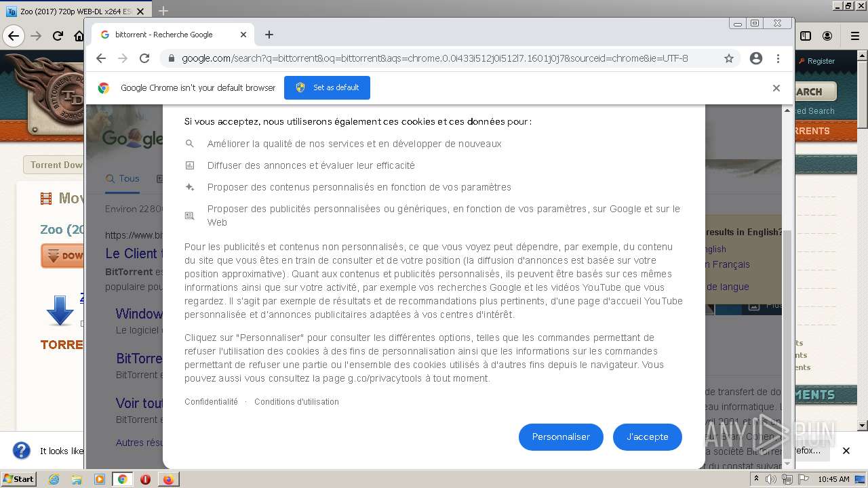Open Firefox's hamburger menu
The width and height of the screenshot is (868, 488).
pos(855,36)
